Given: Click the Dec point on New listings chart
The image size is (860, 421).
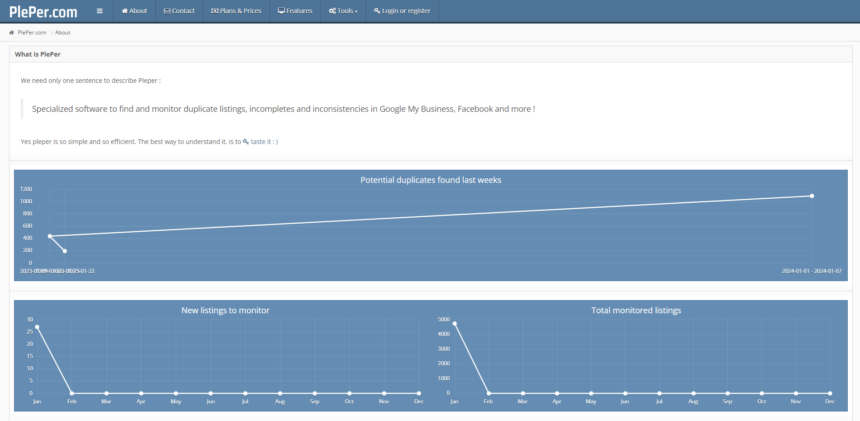Looking at the screenshot, I should click(x=418, y=393).
